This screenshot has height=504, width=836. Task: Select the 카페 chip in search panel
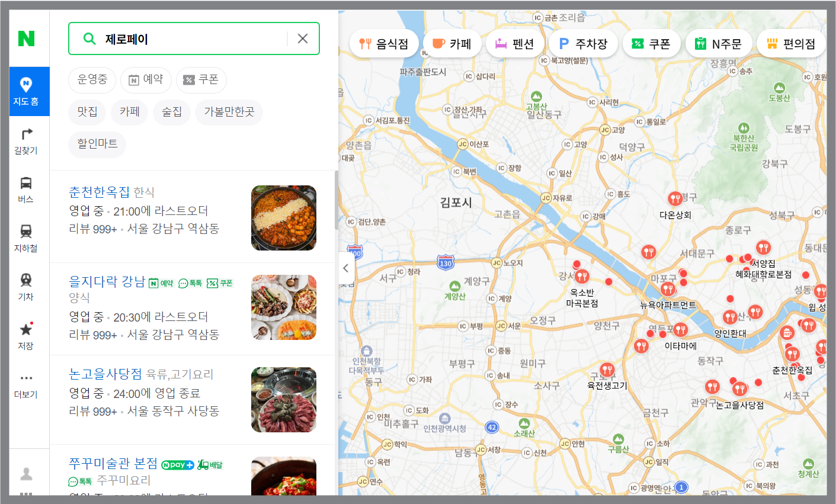130,112
